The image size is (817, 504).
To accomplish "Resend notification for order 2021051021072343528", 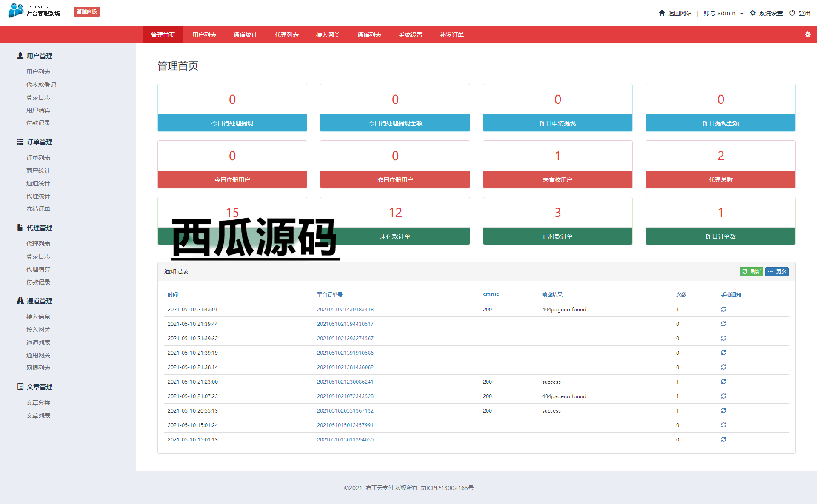I will [x=723, y=396].
